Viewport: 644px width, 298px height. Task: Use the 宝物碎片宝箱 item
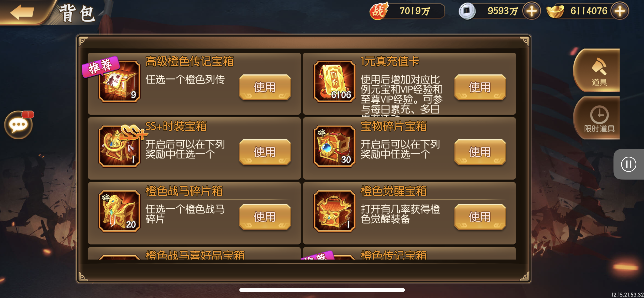coord(480,152)
